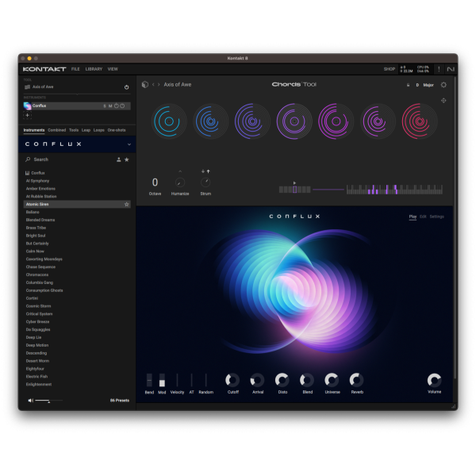Viewport: 476px width, 476px height.
Task: Select the Electric Fish preset
Action: coord(36,377)
